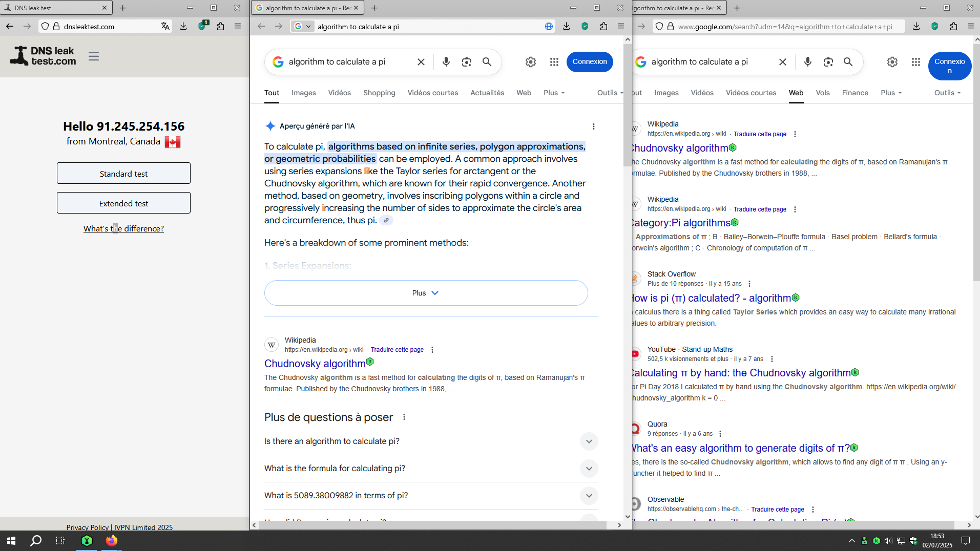Open AI overview three-dot options menu
This screenshot has height=551, width=980.
(594, 126)
